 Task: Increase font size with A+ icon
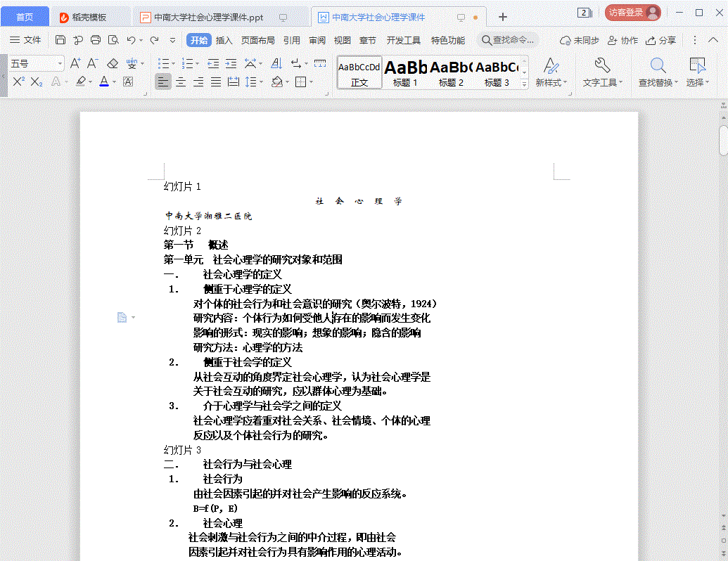(75, 63)
